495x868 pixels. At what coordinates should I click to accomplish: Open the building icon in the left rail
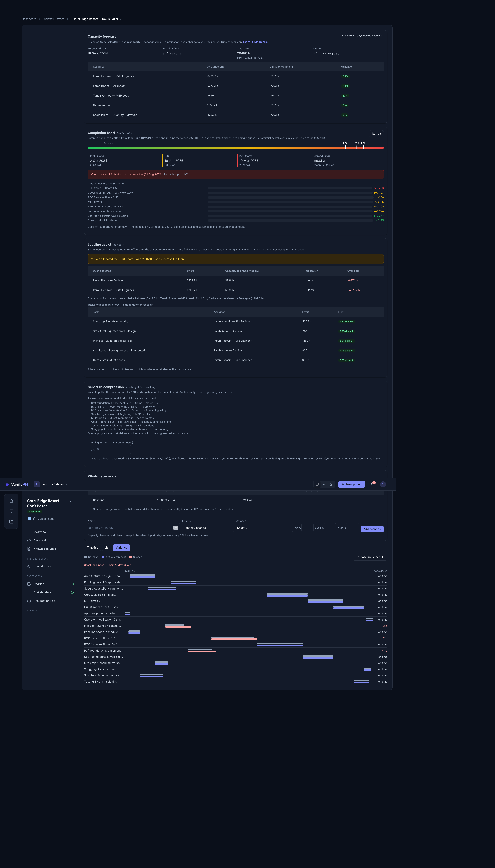11,511
